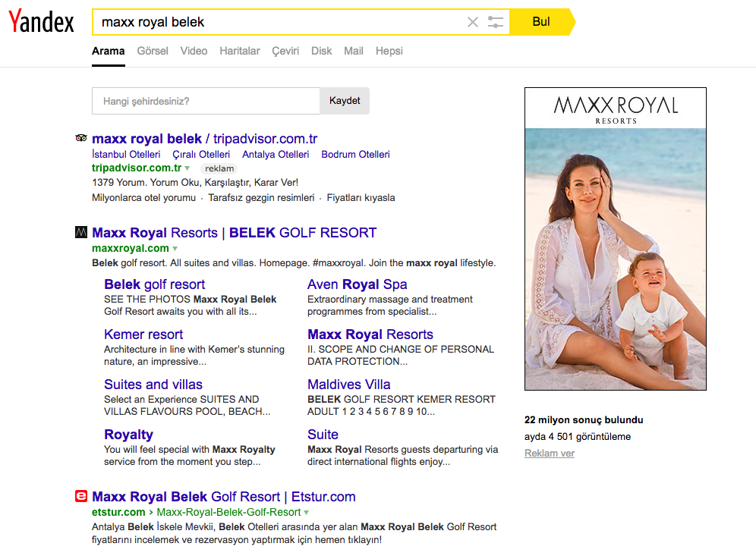Open Antalya Otelleri link
This screenshot has width=756, height=559.
tap(276, 154)
